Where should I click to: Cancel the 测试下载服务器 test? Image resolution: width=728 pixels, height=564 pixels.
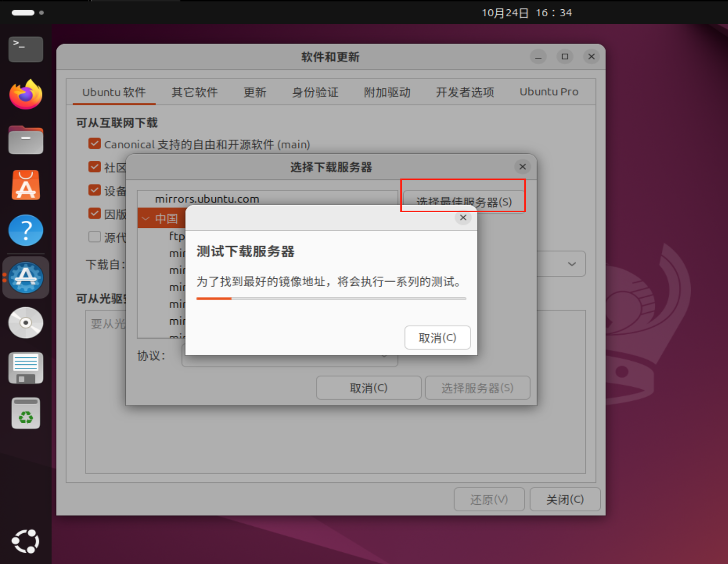pyautogui.click(x=437, y=337)
